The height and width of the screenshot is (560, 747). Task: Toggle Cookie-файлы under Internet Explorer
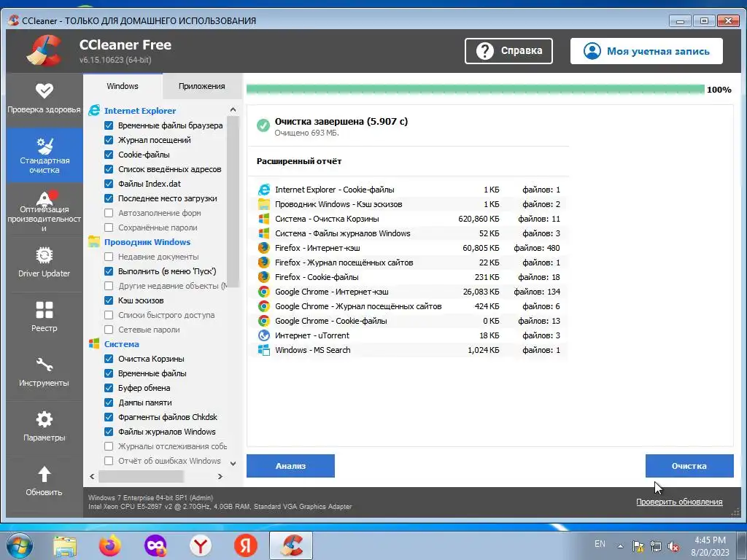coord(109,155)
